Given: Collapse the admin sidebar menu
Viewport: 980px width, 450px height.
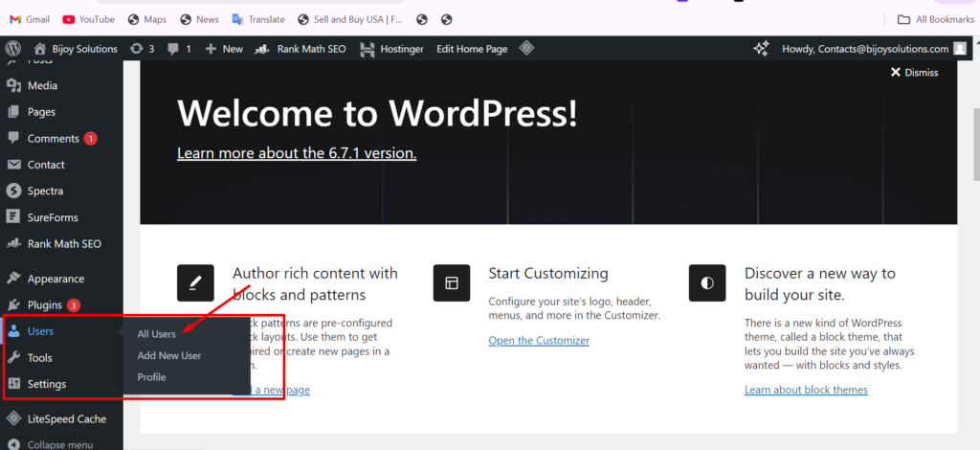Looking at the screenshot, I should coord(50,444).
